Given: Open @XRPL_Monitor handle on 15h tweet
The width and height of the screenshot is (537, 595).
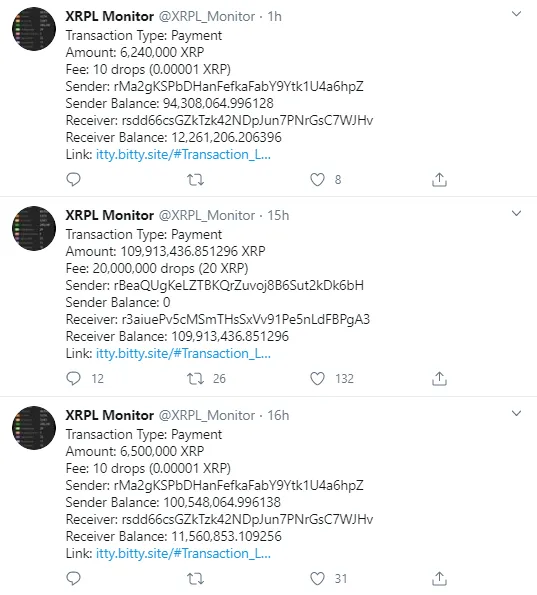Looking at the screenshot, I should coord(207,216).
